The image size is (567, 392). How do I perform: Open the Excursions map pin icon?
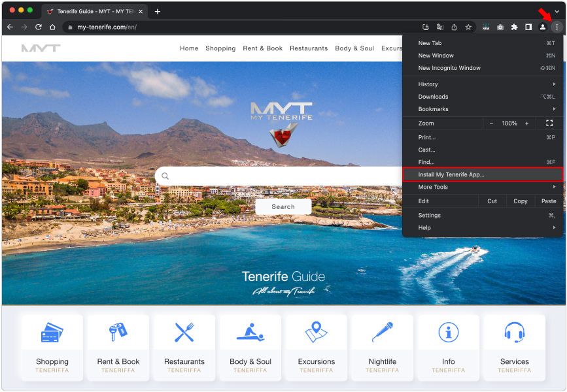pyautogui.click(x=317, y=332)
